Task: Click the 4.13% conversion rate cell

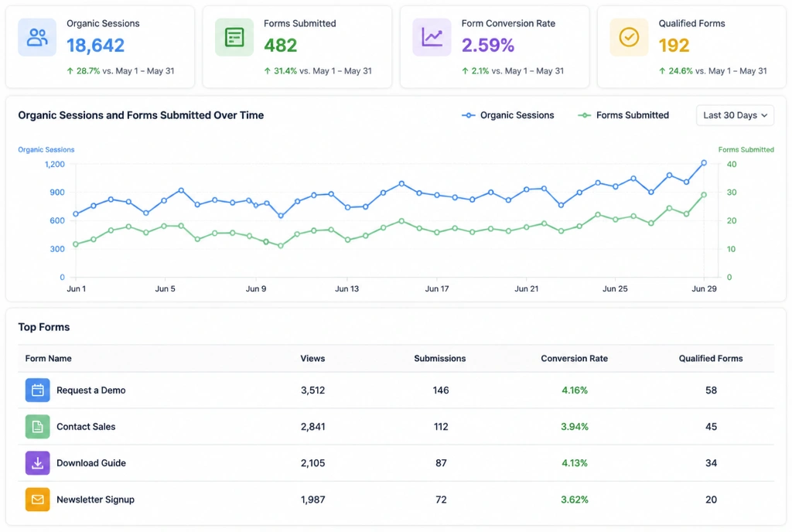Action: click(x=575, y=463)
